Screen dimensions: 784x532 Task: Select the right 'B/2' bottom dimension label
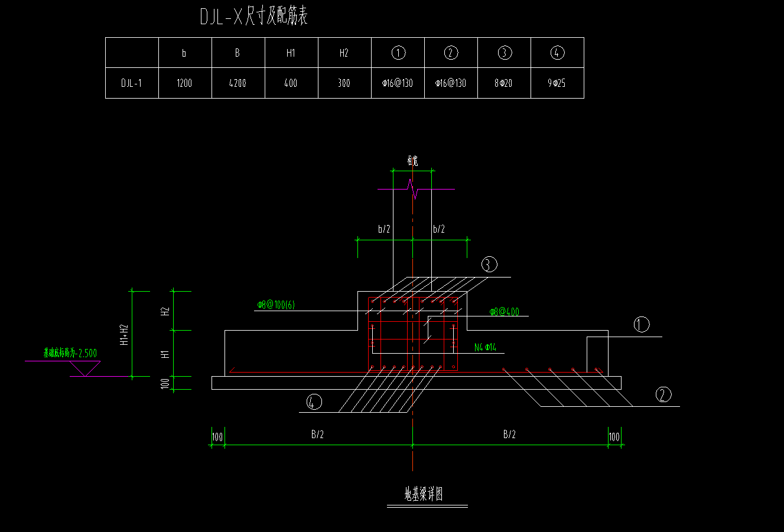pyautogui.click(x=509, y=435)
